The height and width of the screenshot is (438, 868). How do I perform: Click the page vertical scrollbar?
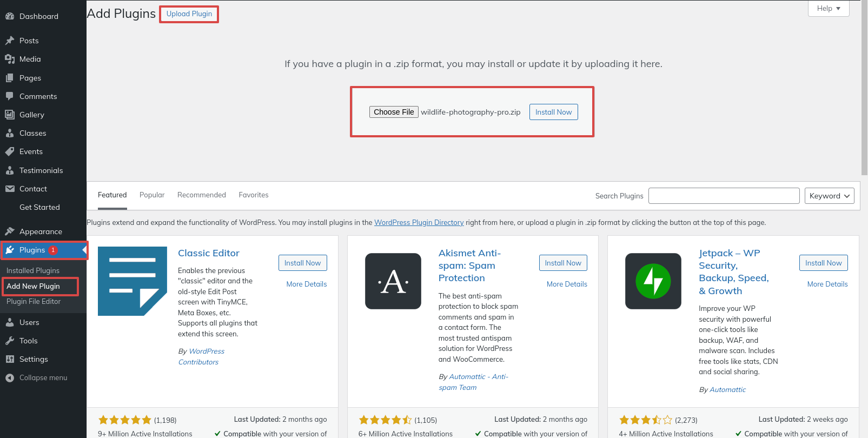(x=864, y=88)
